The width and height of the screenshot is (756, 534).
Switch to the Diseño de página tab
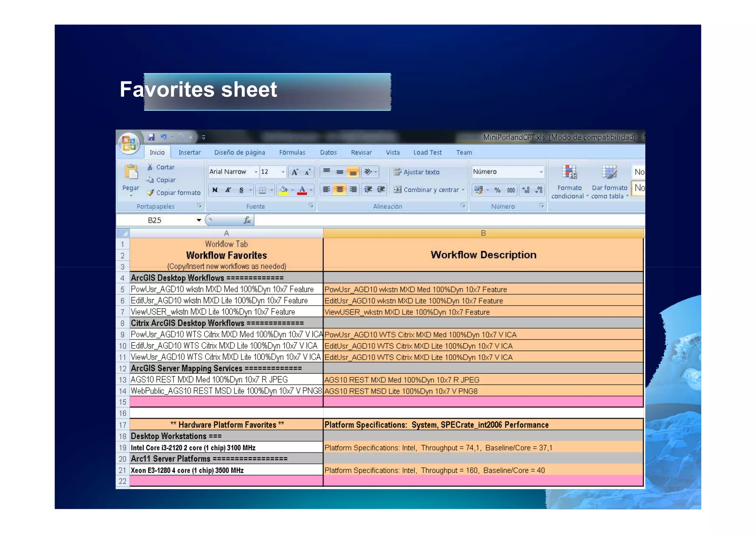(x=240, y=152)
